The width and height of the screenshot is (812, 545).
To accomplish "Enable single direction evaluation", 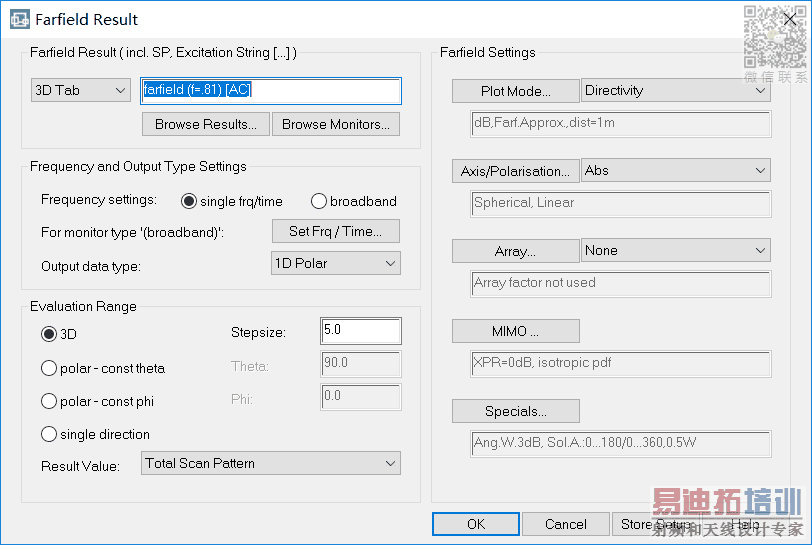I will (x=49, y=434).
